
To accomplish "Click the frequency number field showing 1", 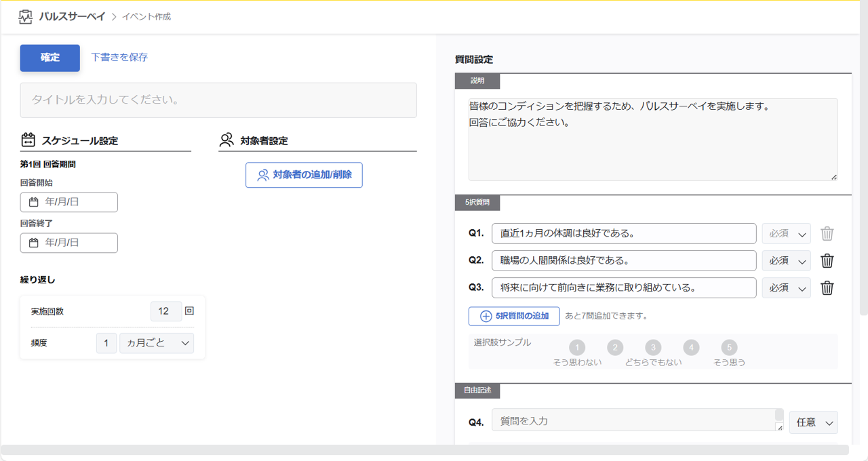I will [106, 343].
